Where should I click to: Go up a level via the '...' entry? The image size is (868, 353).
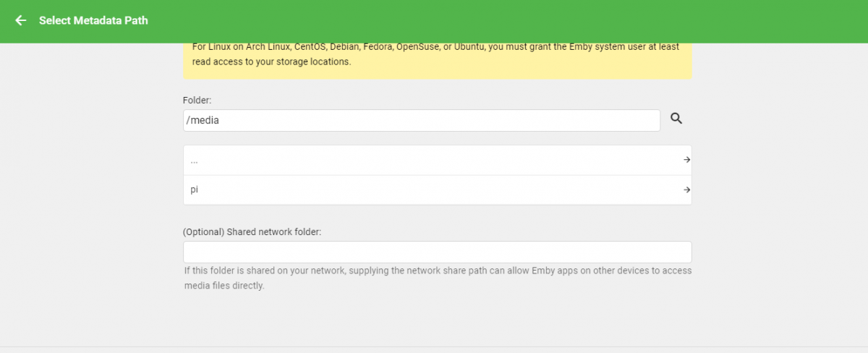(195, 160)
